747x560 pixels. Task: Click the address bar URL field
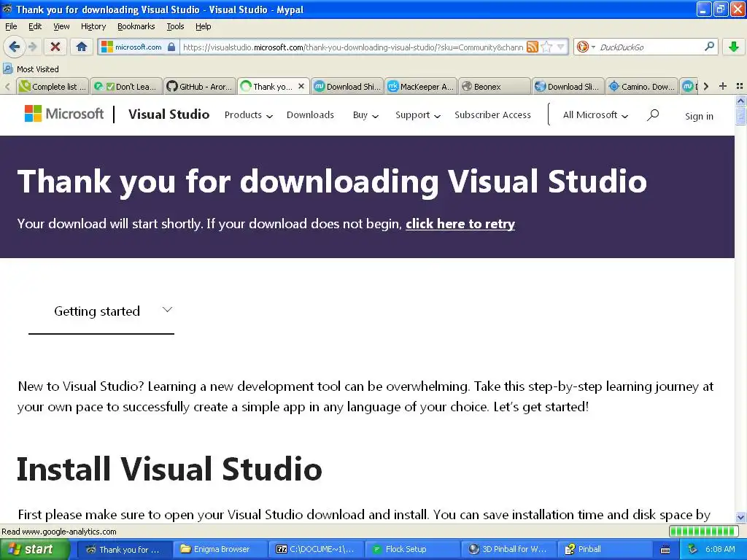[x=353, y=47]
